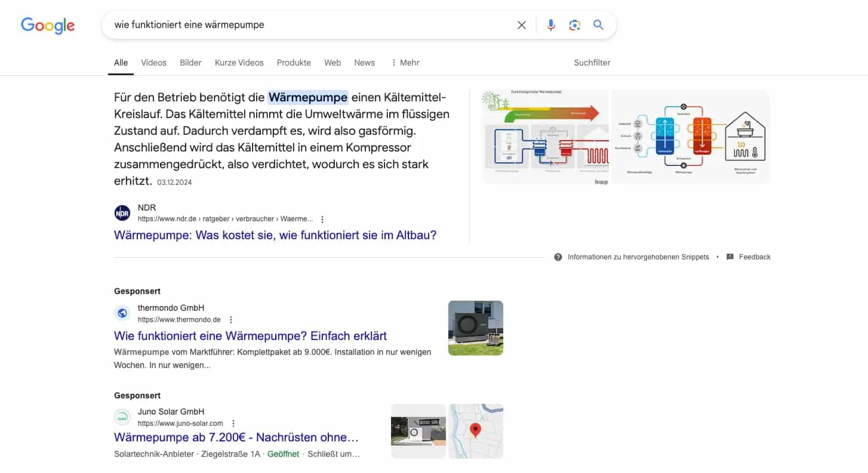Open the Juno Solar map thumbnail
The height and width of the screenshot is (473, 868).
click(476, 431)
